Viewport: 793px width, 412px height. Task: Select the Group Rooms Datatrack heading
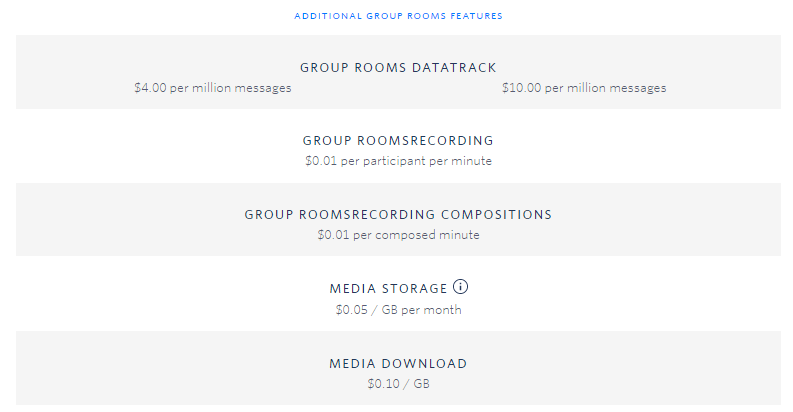click(x=399, y=68)
